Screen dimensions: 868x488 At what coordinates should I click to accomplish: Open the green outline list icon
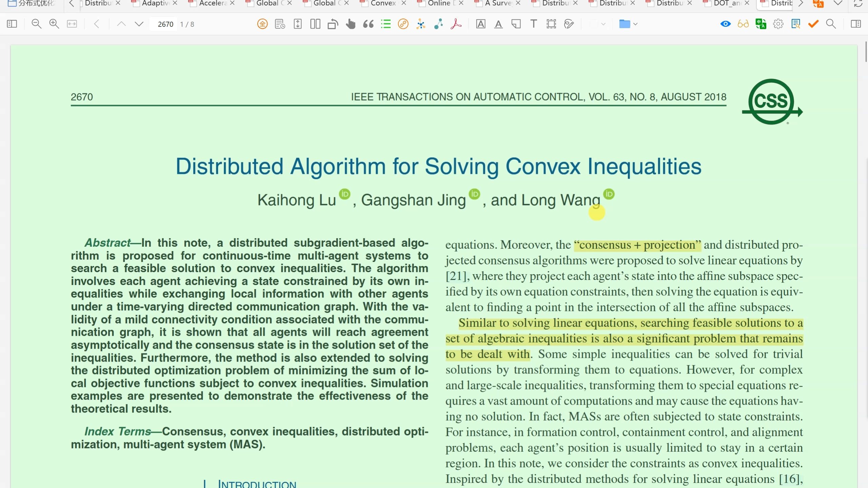click(x=386, y=24)
